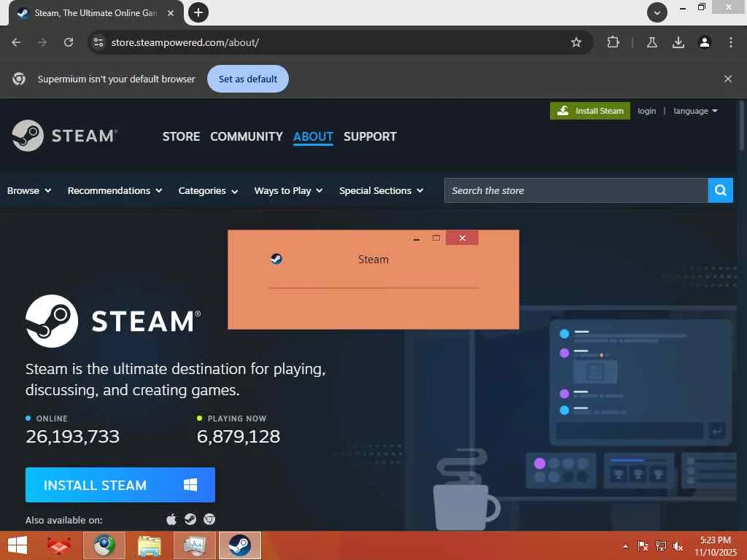Click the Steam logo in the header
Image resolution: width=747 pixels, height=560 pixels.
(x=64, y=136)
